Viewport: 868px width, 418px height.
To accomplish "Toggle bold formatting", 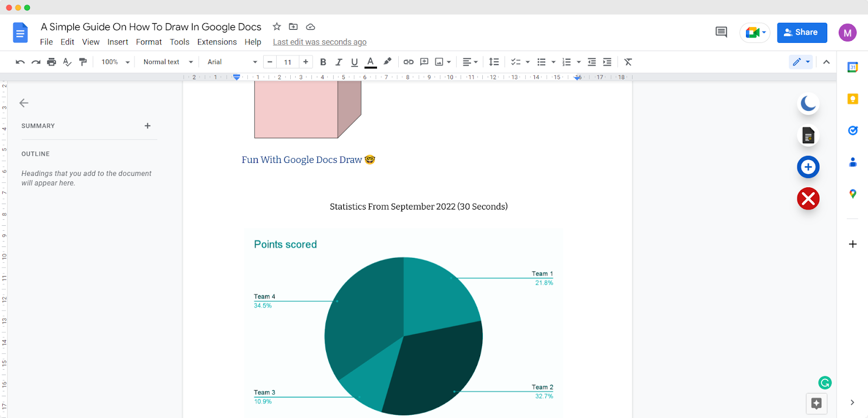I will pos(323,62).
